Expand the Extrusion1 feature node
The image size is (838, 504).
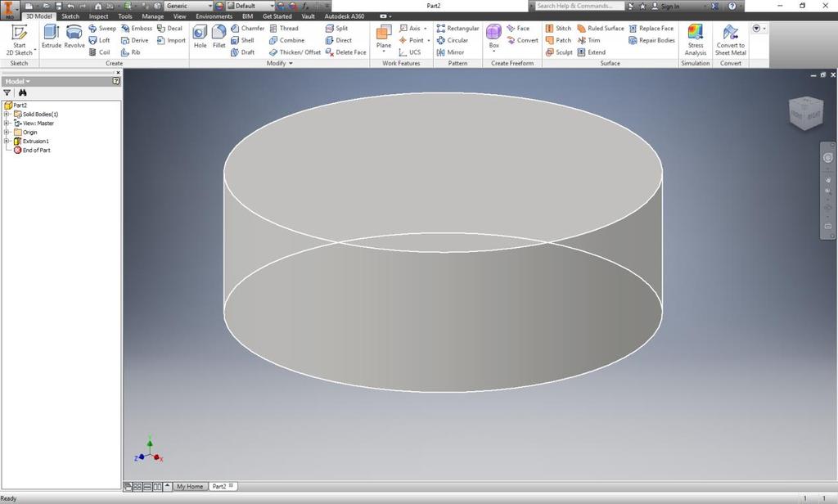click(x=7, y=141)
